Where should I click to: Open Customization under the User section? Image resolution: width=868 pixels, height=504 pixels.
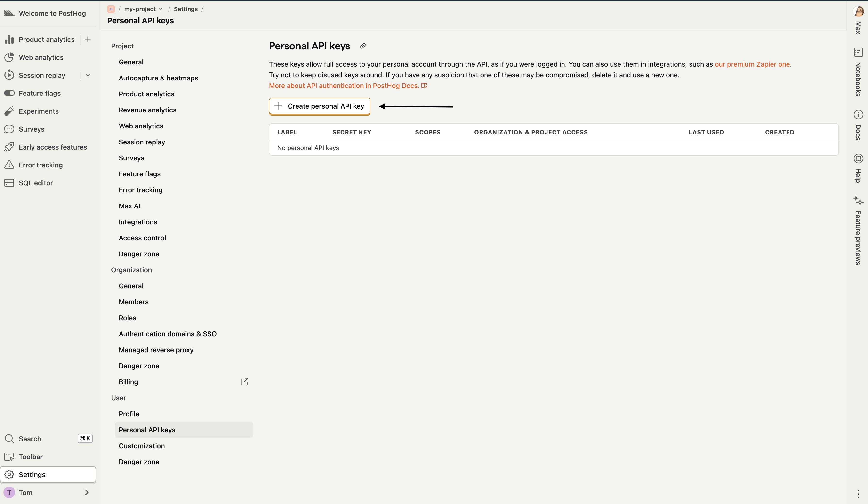coord(142,445)
